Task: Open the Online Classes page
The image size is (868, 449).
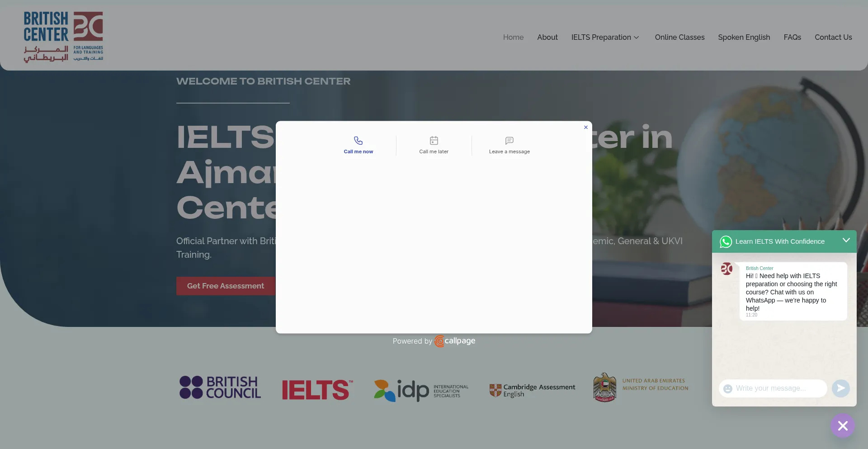Action: coord(679,37)
